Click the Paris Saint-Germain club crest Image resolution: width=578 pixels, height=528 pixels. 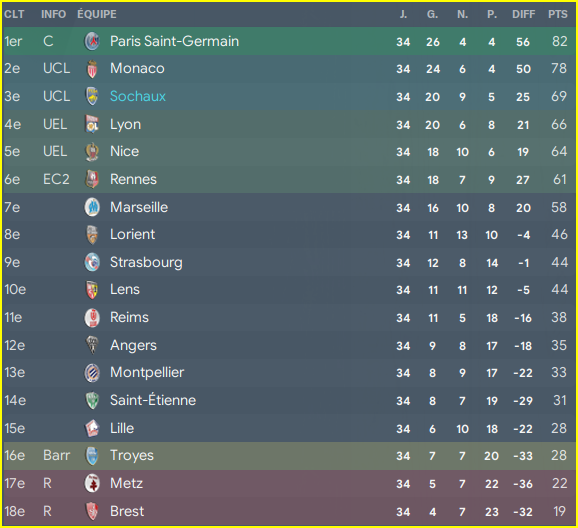(x=92, y=41)
